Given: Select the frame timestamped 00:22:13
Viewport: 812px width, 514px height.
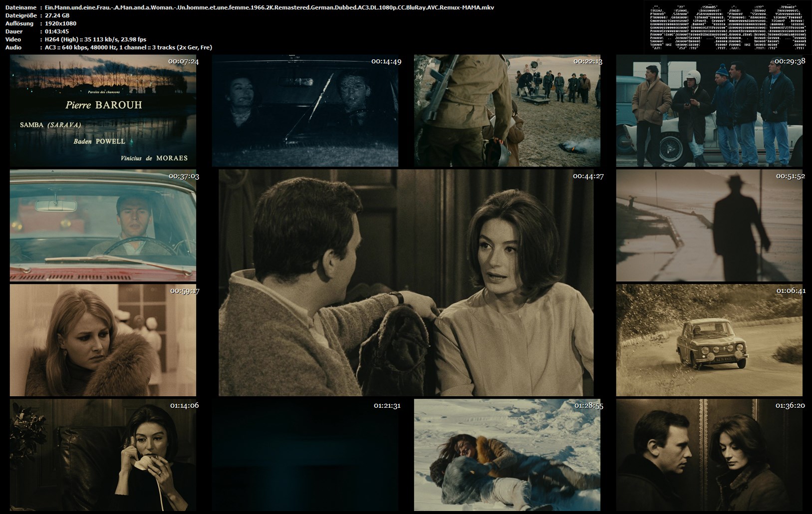Looking at the screenshot, I should pyautogui.click(x=507, y=111).
